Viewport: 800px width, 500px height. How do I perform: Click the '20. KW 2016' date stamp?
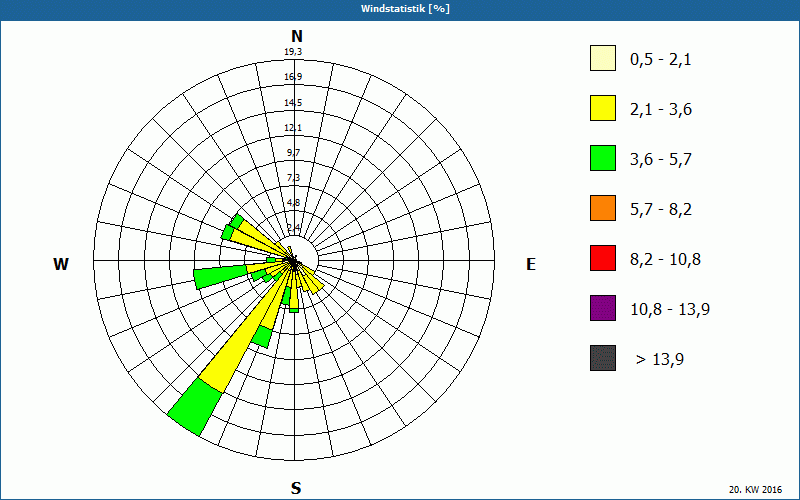(755, 489)
